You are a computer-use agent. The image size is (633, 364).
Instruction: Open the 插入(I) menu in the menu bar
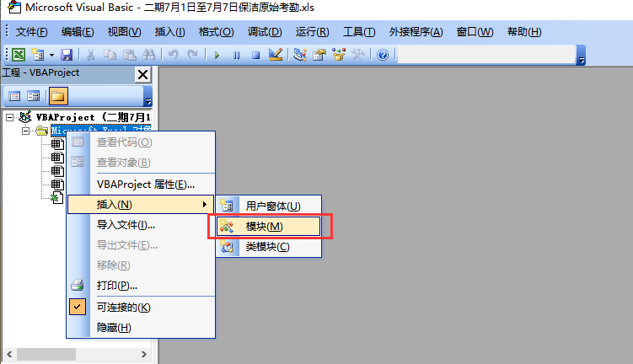pos(169,32)
